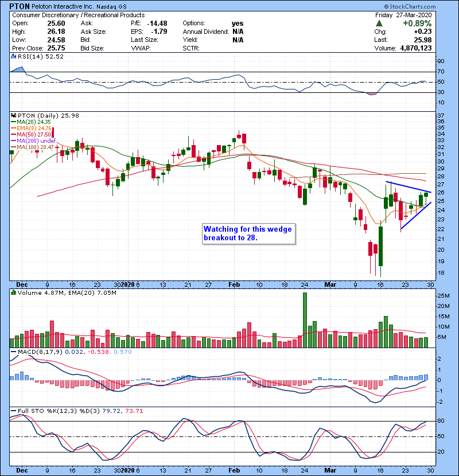459x476 pixels.
Task: Select the High value 26.18
Action: click(x=56, y=32)
